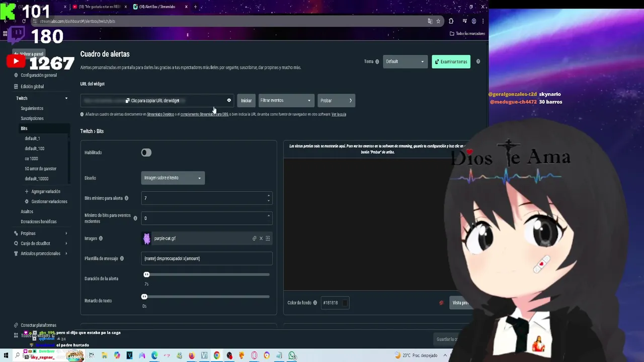Open Todos los marcadores bookmarks folder

point(467,34)
